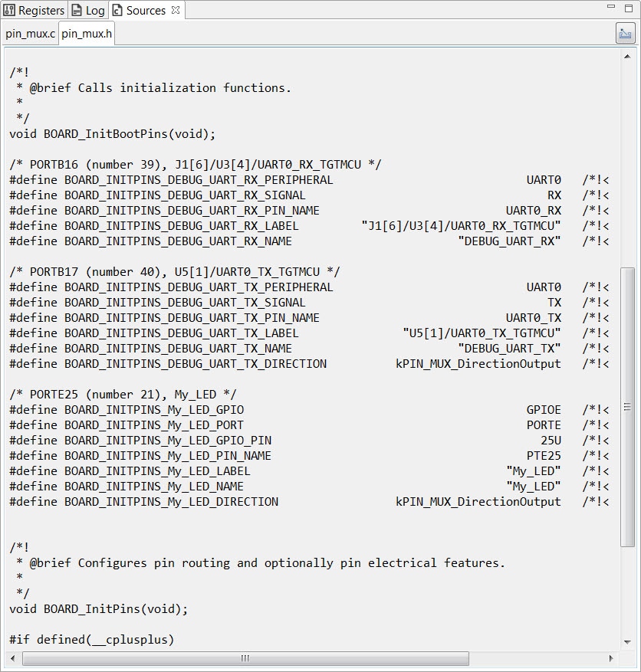Place cursor on the BOARD_InitPins declaration line
Image resolution: width=641 pixels, height=672 pixels.
point(98,609)
